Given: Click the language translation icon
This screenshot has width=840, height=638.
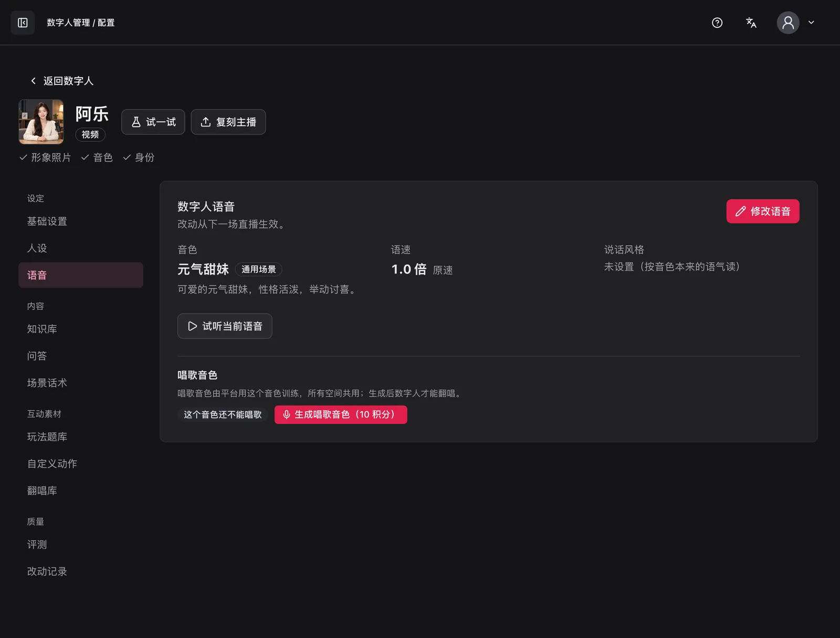Looking at the screenshot, I should (x=751, y=23).
